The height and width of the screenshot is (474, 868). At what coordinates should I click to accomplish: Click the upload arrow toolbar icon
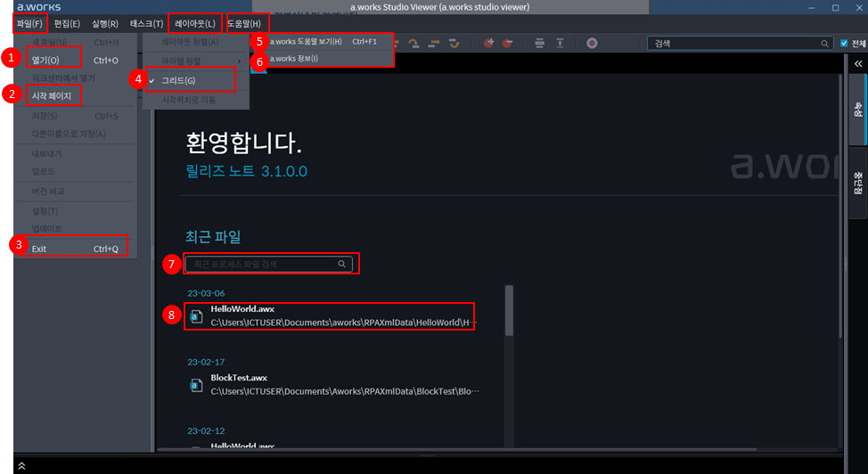(560, 43)
